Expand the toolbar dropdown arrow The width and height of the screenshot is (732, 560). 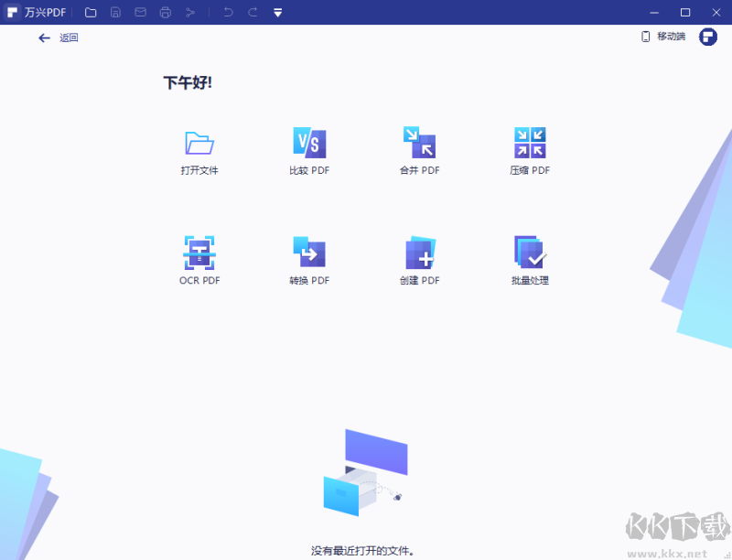coord(279,12)
